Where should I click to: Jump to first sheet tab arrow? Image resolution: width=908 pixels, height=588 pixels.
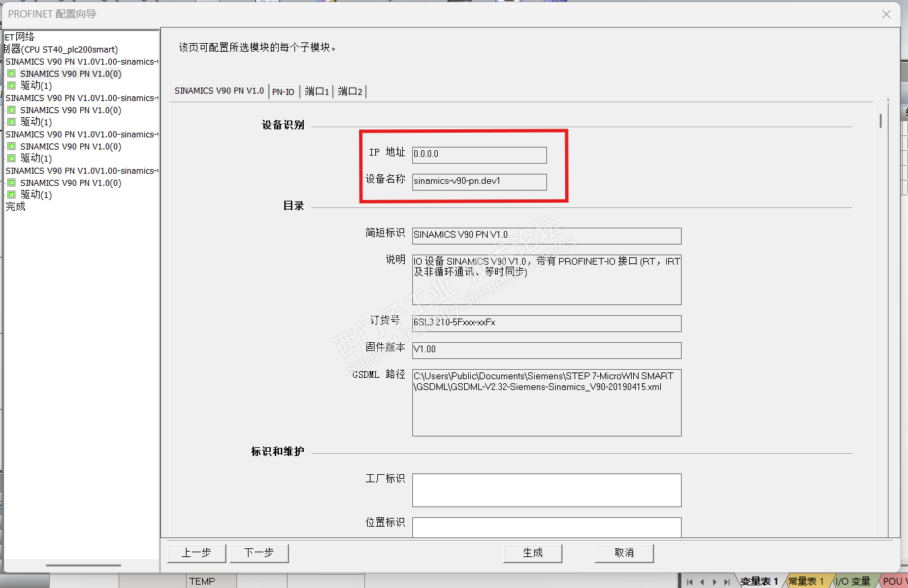690,581
